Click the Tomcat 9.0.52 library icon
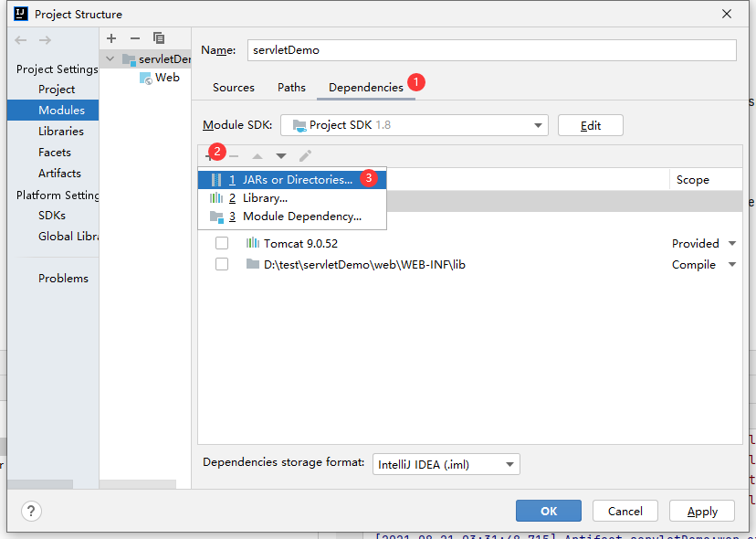The image size is (756, 539). pyautogui.click(x=253, y=243)
